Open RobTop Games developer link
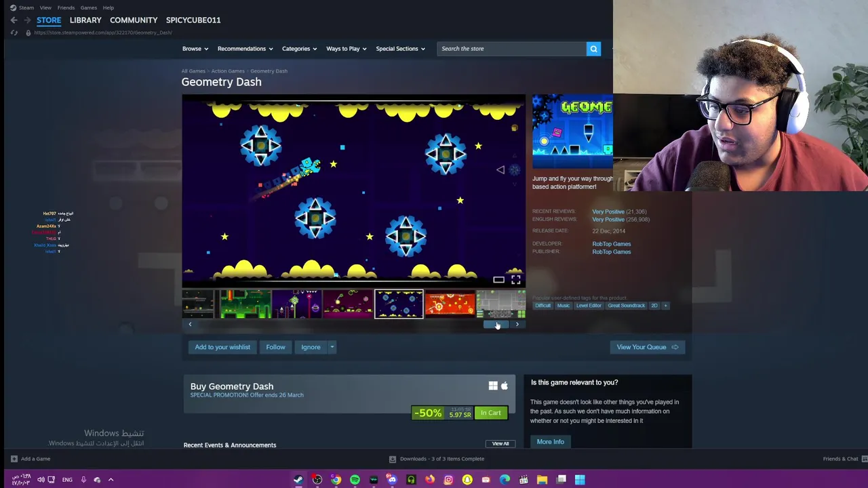The height and width of the screenshot is (488, 868). click(x=611, y=244)
